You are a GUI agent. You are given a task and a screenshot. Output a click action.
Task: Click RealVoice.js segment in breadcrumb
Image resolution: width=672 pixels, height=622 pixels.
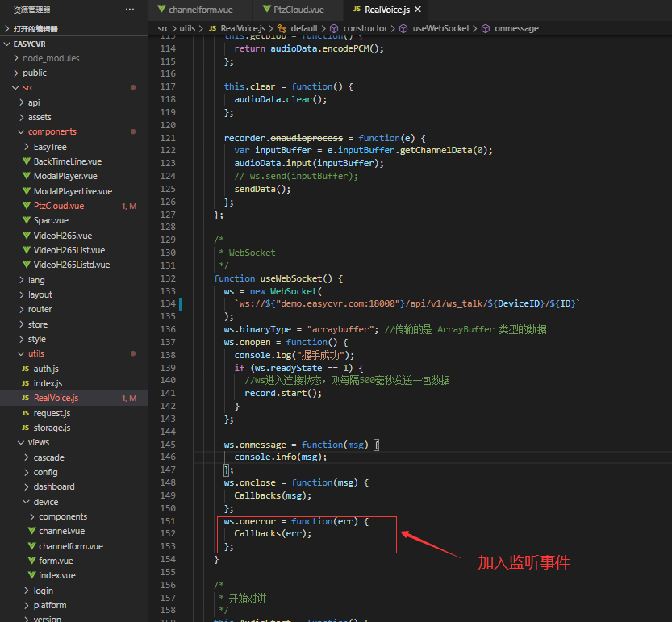(x=243, y=28)
